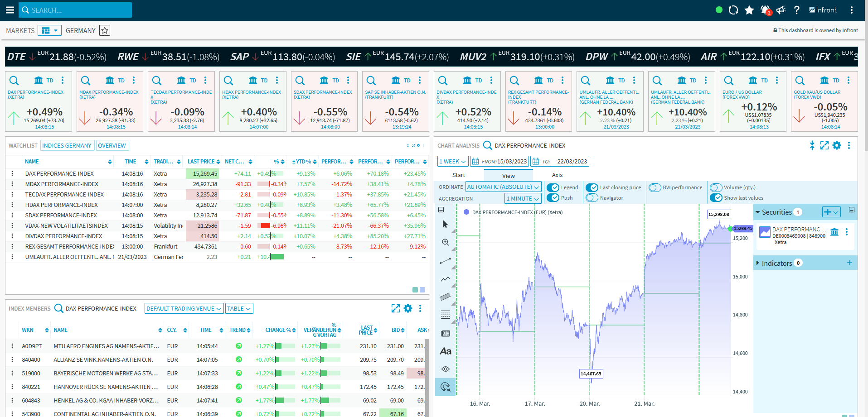Screen dimensions: 868x417
Task: Expand the Index Members widget to fullscreen
Action: point(395,308)
